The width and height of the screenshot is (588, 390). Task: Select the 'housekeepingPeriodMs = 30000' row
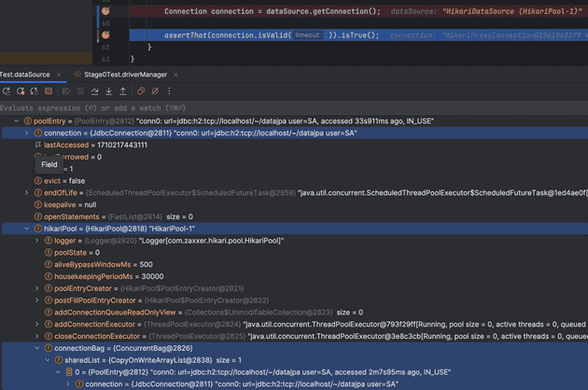(294, 276)
